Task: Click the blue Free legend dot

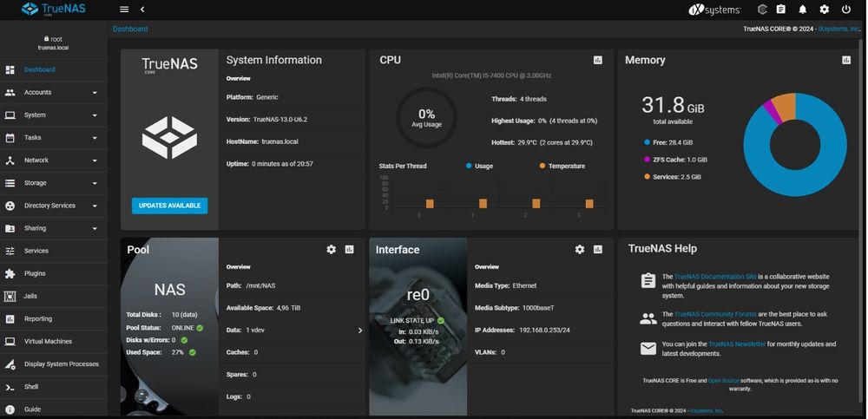Action: pos(647,142)
